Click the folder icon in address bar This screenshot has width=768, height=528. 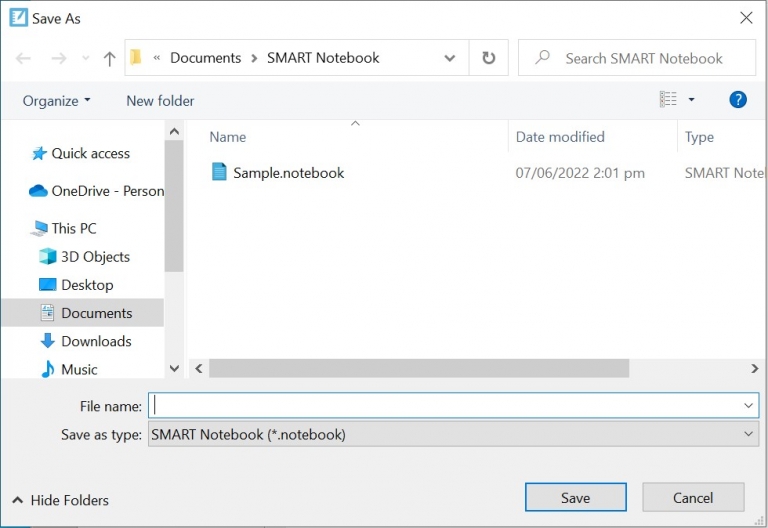coord(136,57)
